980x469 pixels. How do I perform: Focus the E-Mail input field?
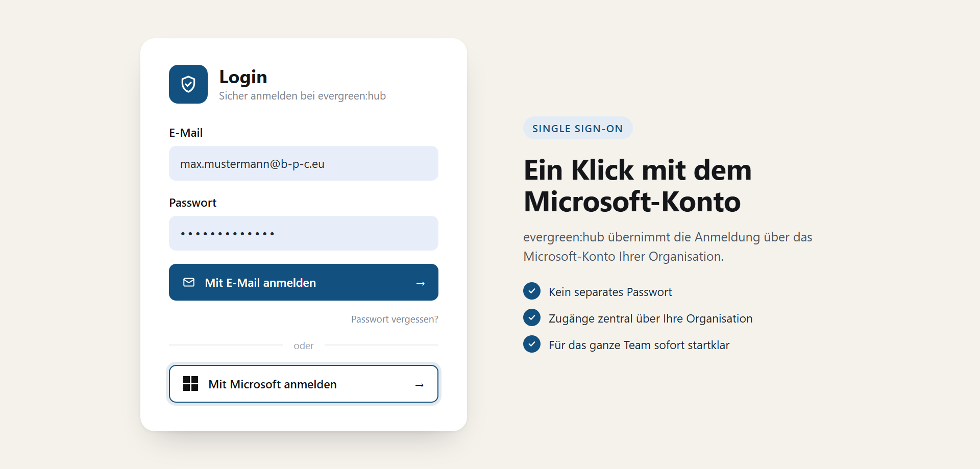point(304,163)
